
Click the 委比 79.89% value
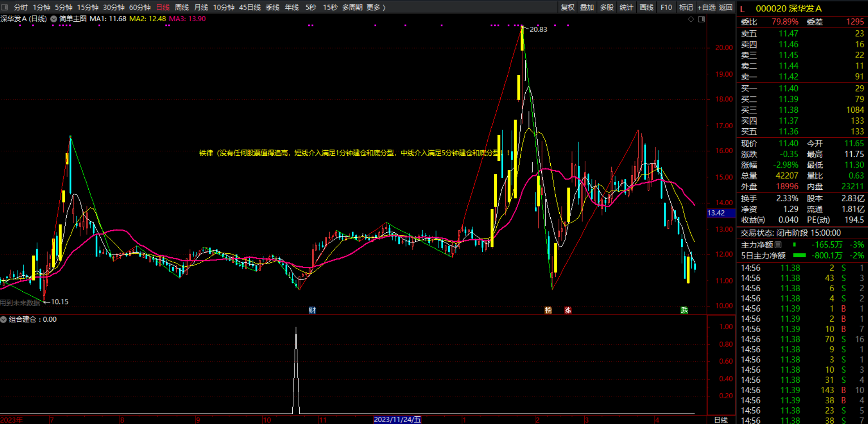(x=785, y=22)
